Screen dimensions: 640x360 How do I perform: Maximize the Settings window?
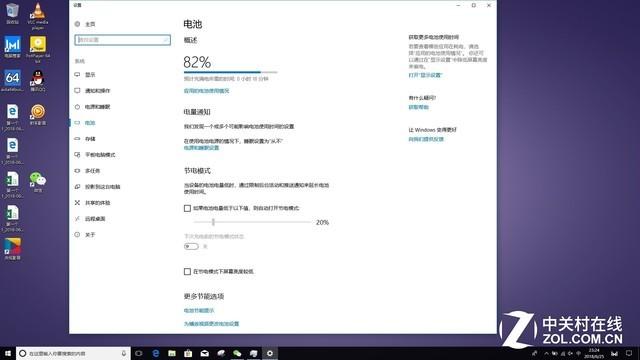click(x=473, y=5)
